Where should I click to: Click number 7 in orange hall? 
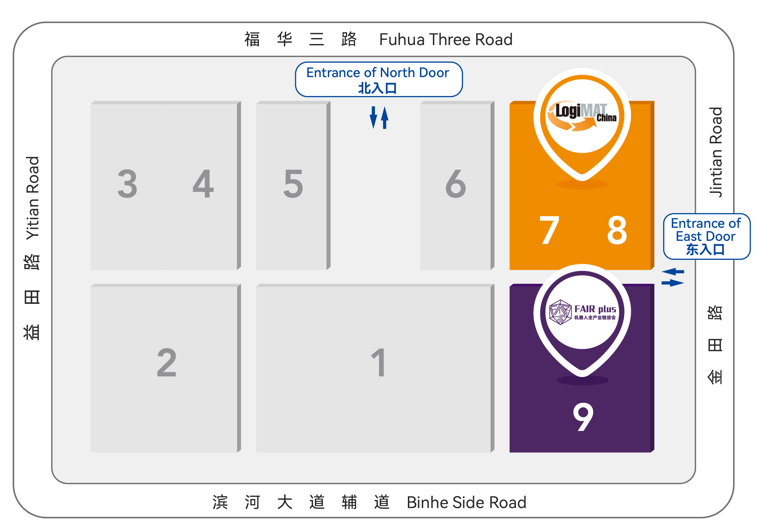point(549,230)
